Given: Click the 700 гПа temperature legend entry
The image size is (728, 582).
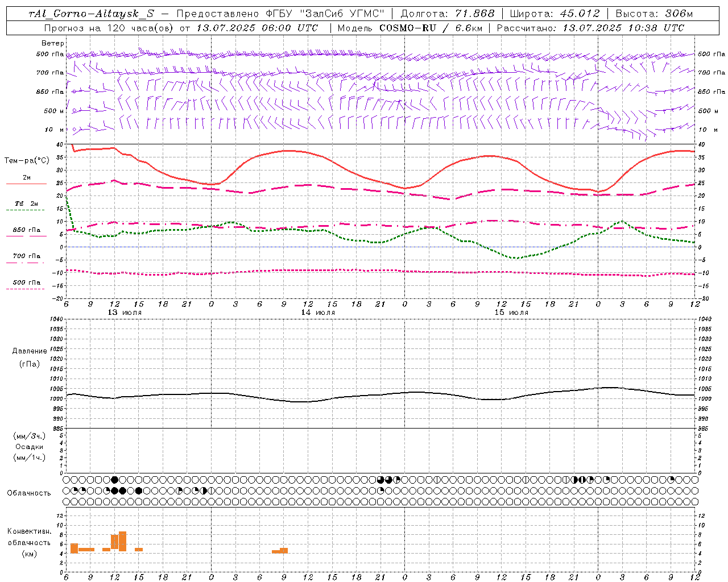Looking at the screenshot, I should 27,256.
